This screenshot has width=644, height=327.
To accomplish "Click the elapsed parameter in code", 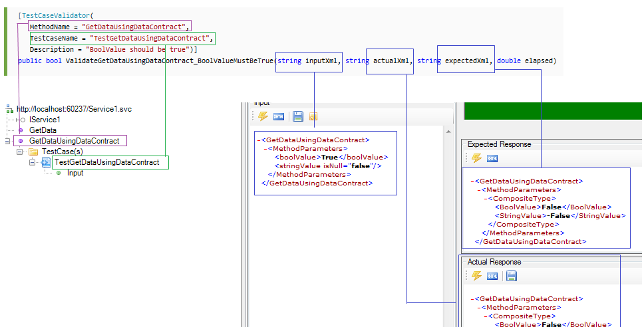I will pyautogui.click(x=538, y=60).
